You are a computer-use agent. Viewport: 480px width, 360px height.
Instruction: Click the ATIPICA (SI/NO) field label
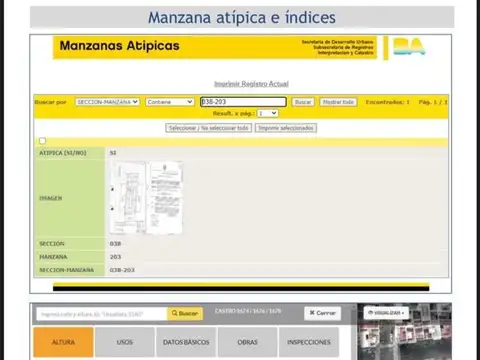pos(63,153)
